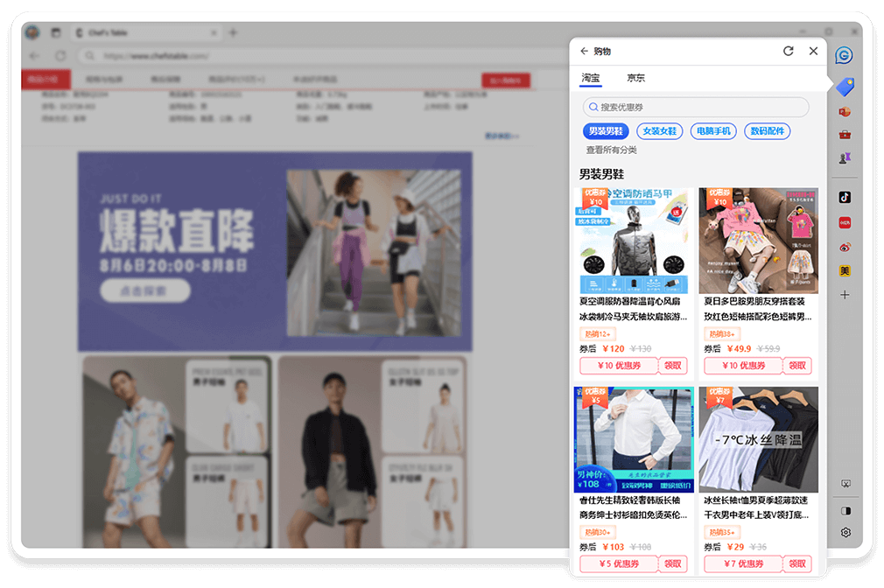The image size is (884, 588).
Task: Open the Meituan icon in the sidebar
Action: (844, 269)
